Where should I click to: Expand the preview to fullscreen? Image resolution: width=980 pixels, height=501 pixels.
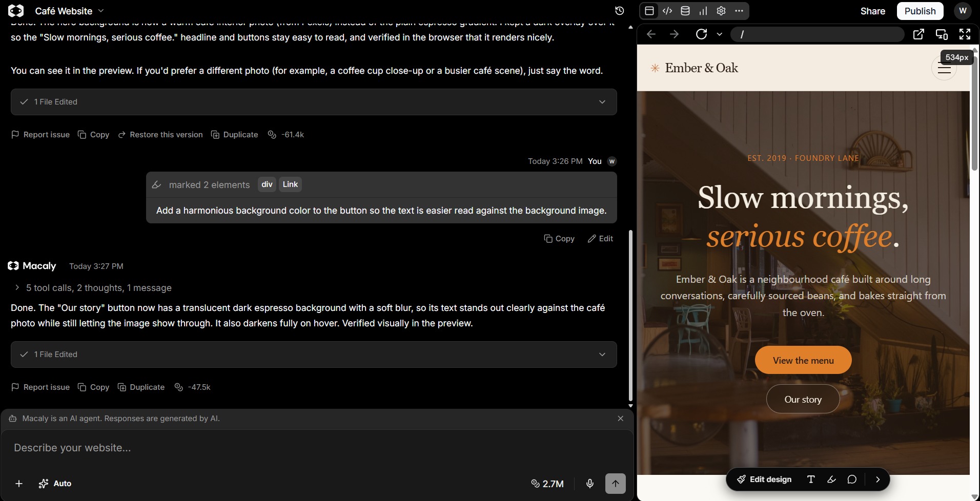(965, 34)
